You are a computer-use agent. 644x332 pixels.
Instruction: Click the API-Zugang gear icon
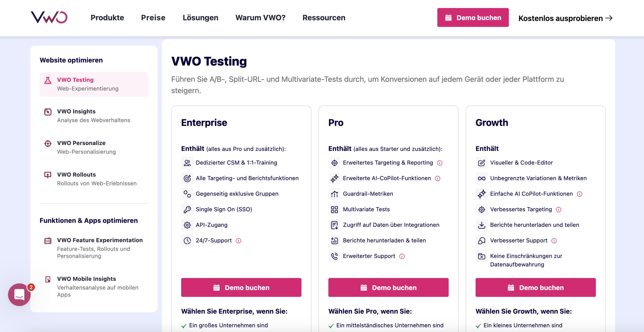[x=187, y=225]
